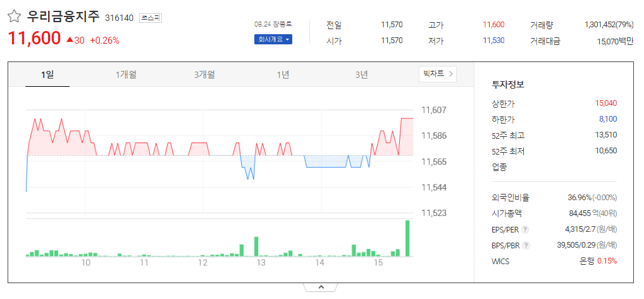The height and width of the screenshot is (299, 644).
Task: Click the 하한가 value 8,100
Action: point(608,119)
